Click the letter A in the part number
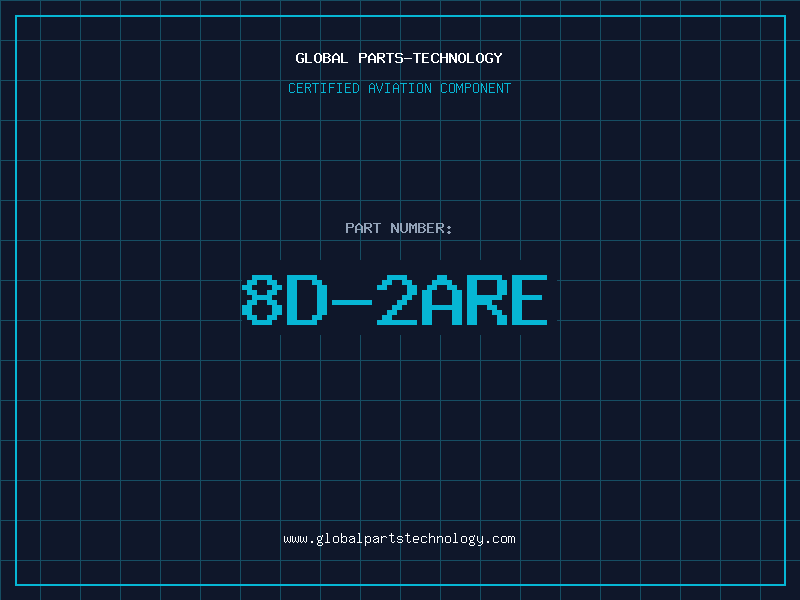This screenshot has height=600, width=800. pyautogui.click(x=439, y=300)
